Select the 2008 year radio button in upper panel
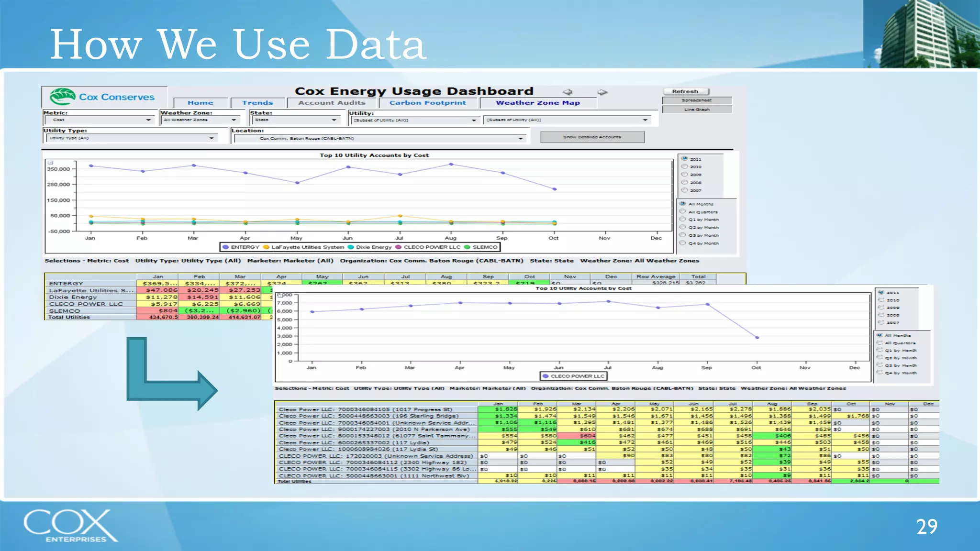The width and height of the screenshot is (980, 551). coord(684,182)
